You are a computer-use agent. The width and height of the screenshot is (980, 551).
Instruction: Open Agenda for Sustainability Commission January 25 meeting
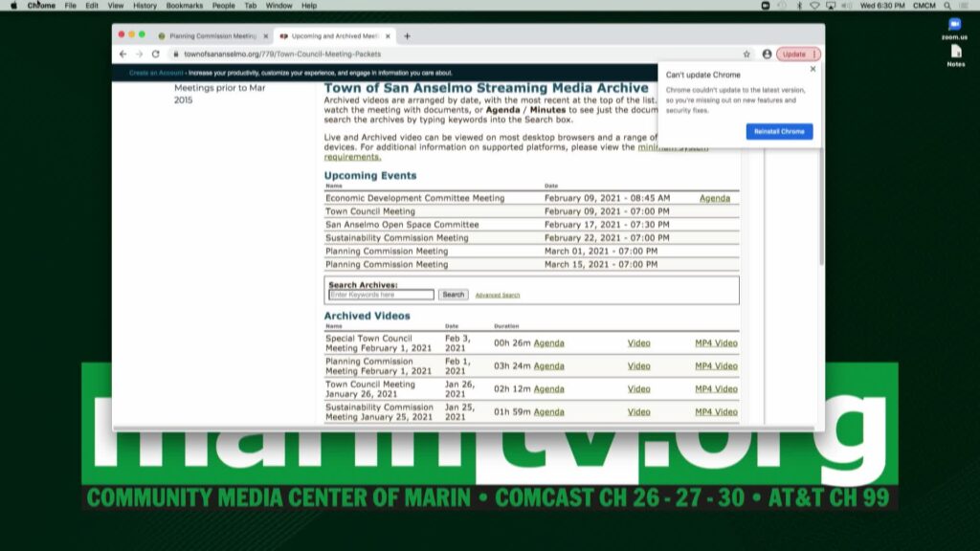548,411
